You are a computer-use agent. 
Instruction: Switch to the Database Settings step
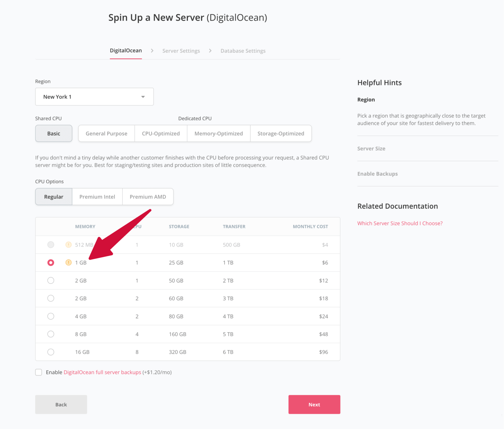point(243,51)
